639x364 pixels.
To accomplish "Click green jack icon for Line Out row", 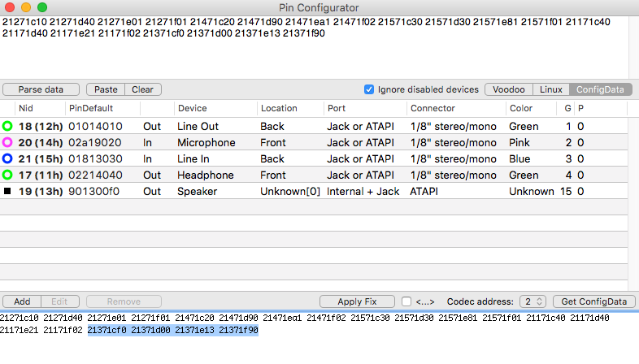I will click(x=8, y=126).
